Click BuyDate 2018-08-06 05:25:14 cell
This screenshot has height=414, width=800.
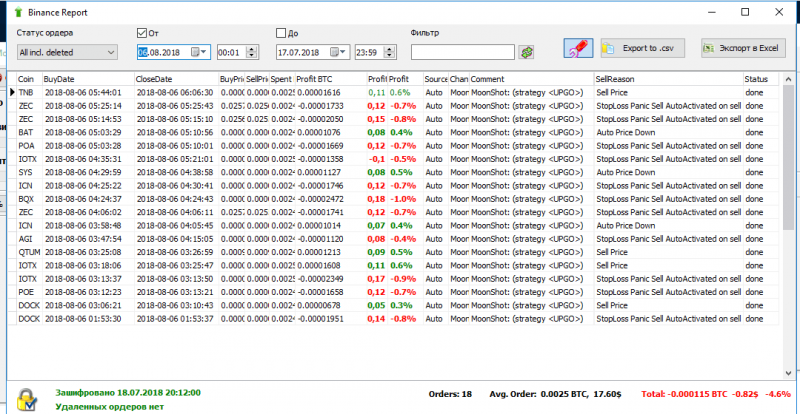[89, 106]
